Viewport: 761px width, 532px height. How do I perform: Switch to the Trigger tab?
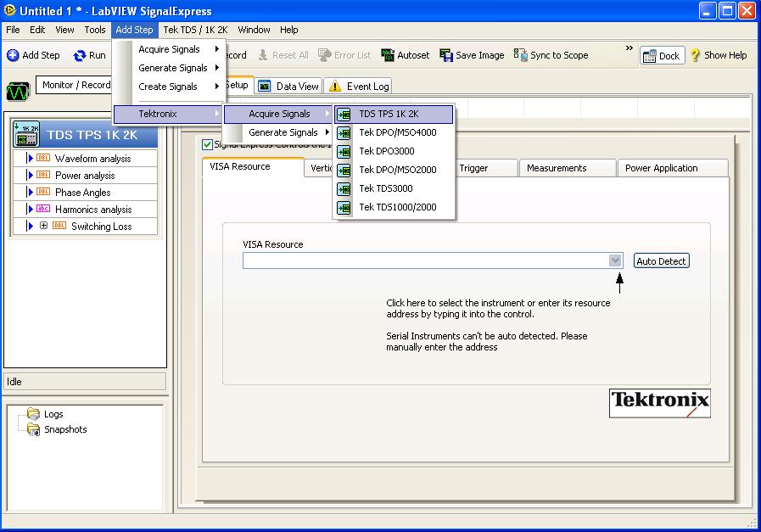coord(486,168)
